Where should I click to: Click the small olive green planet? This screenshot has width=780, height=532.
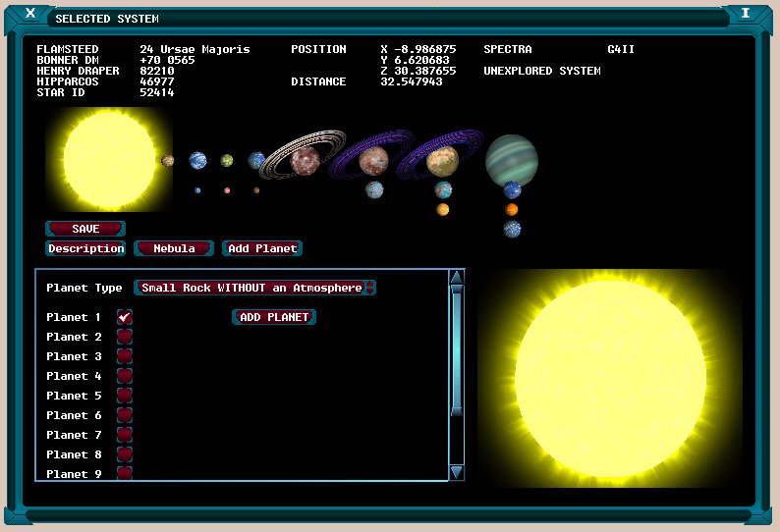tap(227, 160)
